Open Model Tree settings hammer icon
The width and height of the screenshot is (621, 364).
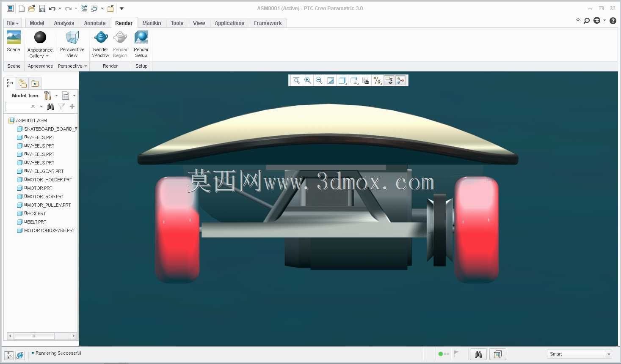click(47, 96)
